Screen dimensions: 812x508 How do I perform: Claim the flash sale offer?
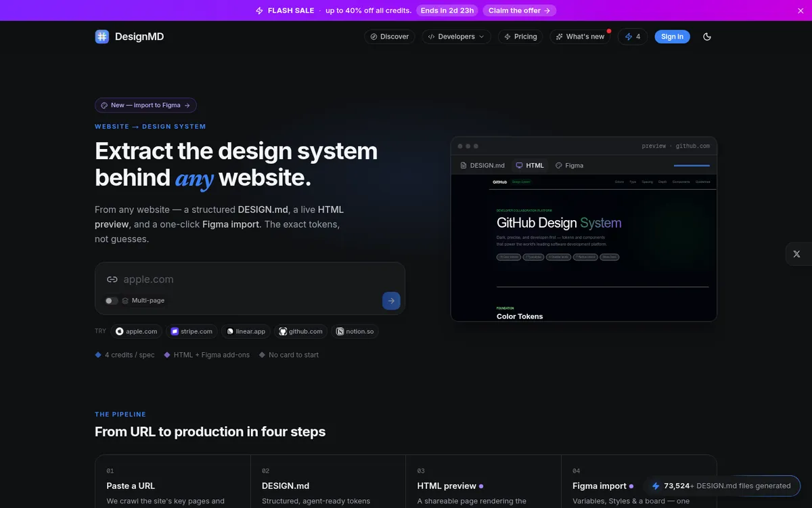520,10
